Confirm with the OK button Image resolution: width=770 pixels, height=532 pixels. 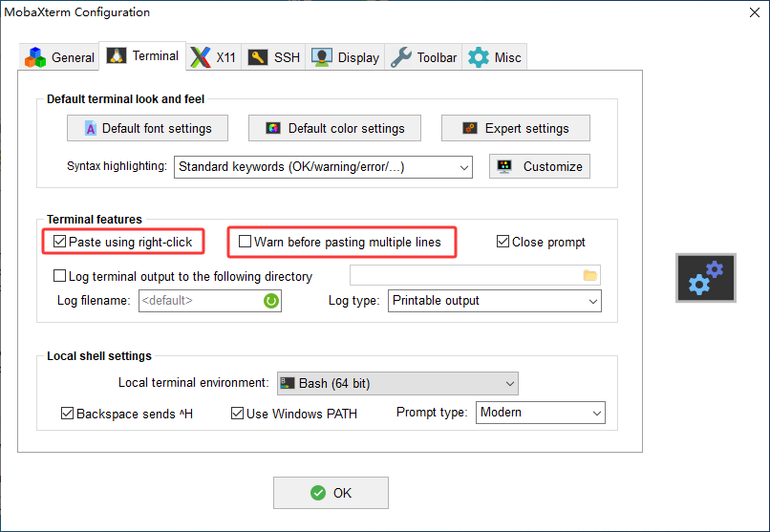(x=331, y=493)
